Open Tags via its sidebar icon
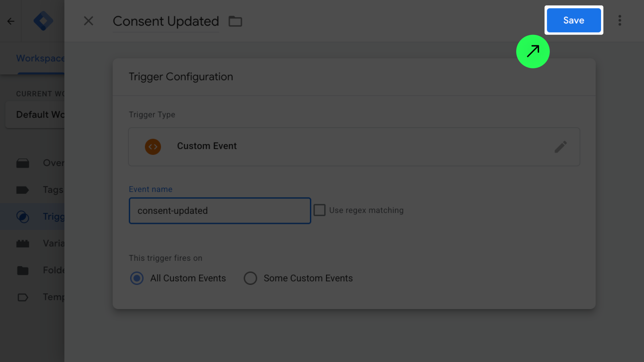644x362 pixels. point(23,190)
